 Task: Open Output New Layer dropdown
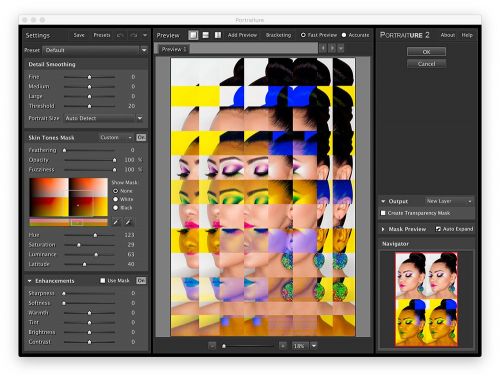pyautogui.click(x=449, y=201)
